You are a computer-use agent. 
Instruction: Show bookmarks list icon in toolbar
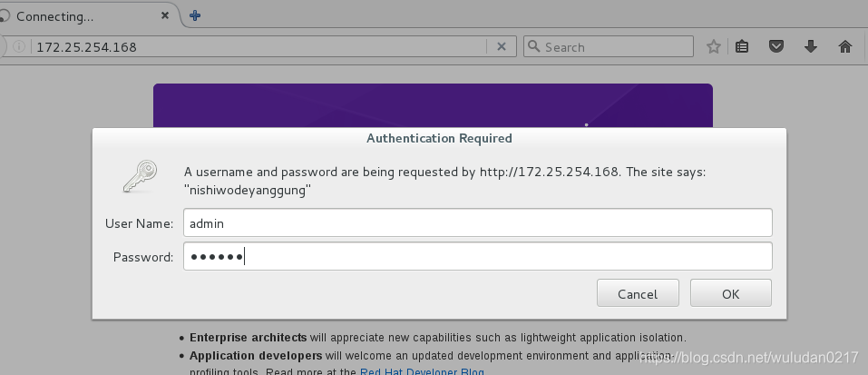click(742, 47)
